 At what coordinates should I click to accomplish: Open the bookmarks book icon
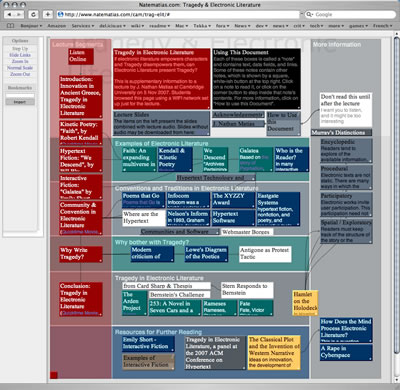pos(11,26)
